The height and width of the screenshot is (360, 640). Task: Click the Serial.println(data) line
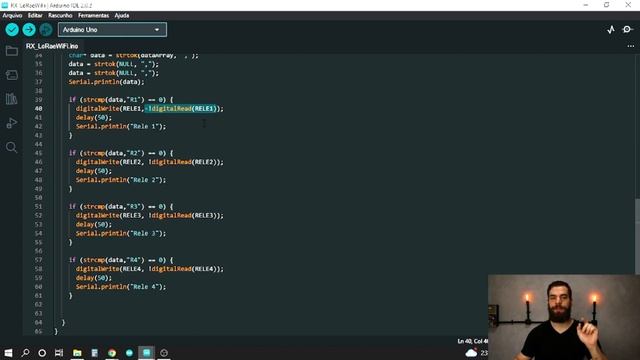coord(107,82)
